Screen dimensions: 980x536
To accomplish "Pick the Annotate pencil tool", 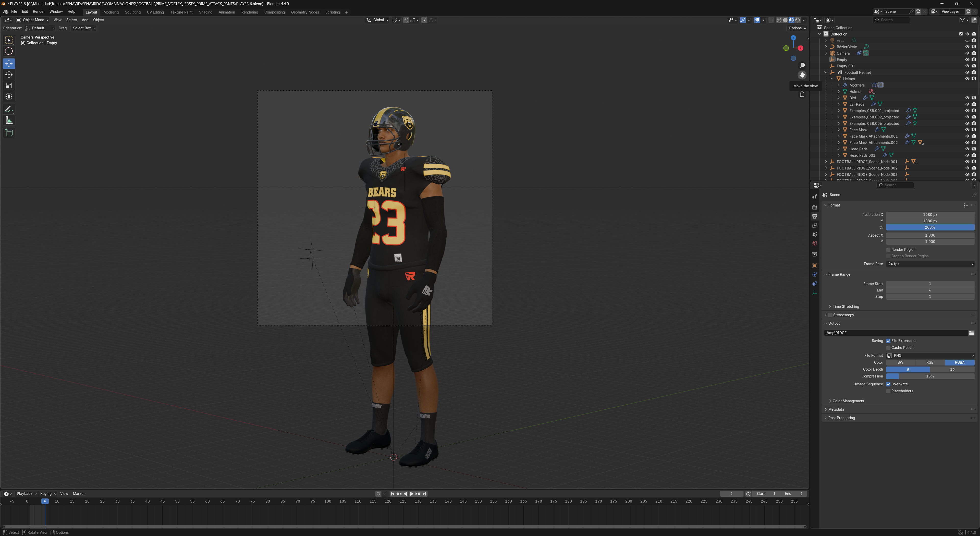I will (9, 109).
